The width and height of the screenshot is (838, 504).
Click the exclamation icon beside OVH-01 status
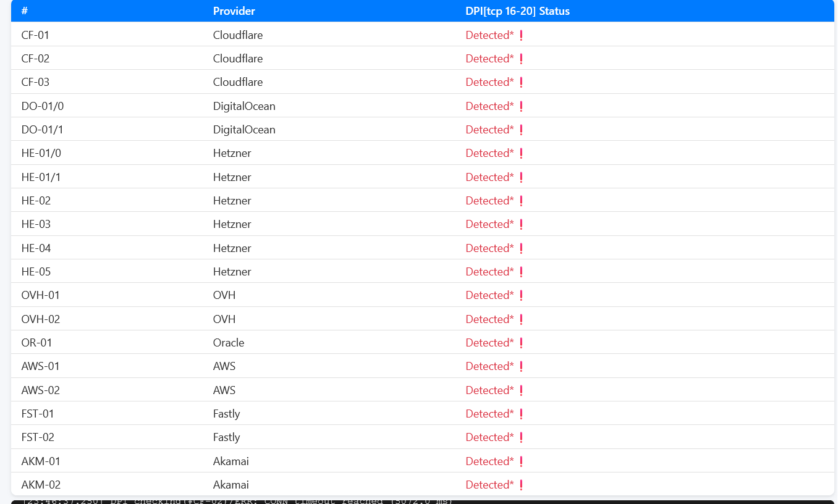point(521,295)
